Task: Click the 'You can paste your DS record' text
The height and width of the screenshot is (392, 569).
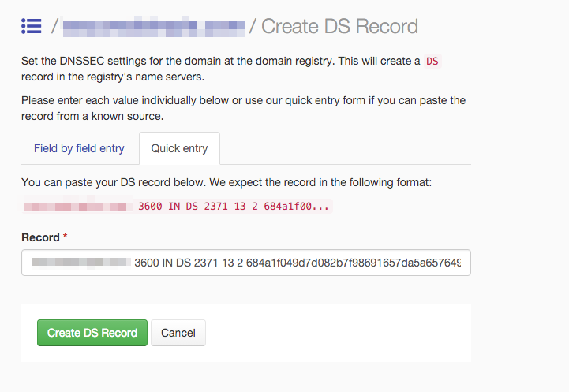Action: 226,182
